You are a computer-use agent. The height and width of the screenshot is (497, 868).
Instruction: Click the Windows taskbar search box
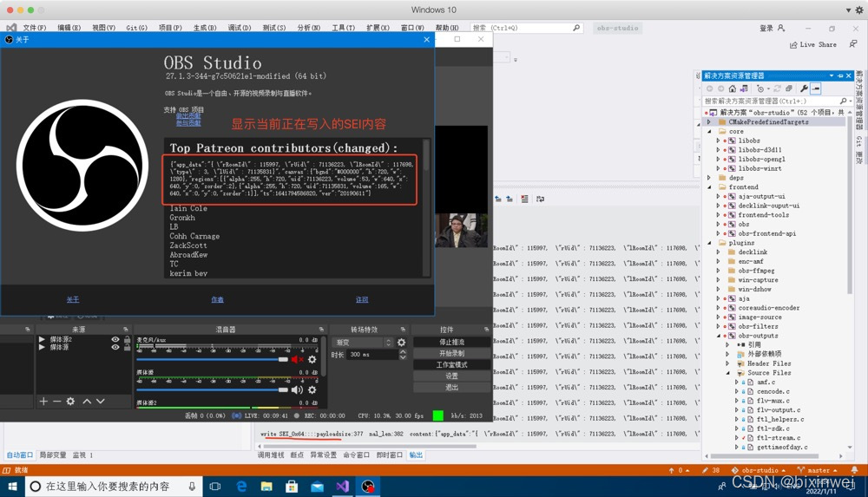[x=114, y=487]
